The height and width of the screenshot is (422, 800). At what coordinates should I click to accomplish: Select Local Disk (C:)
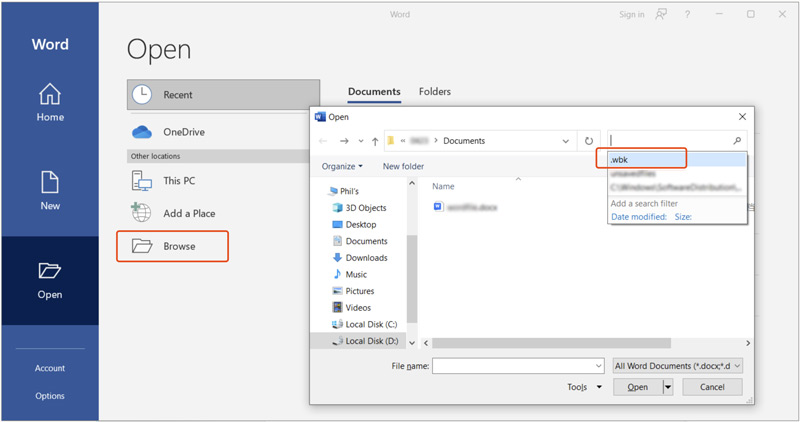pos(364,325)
